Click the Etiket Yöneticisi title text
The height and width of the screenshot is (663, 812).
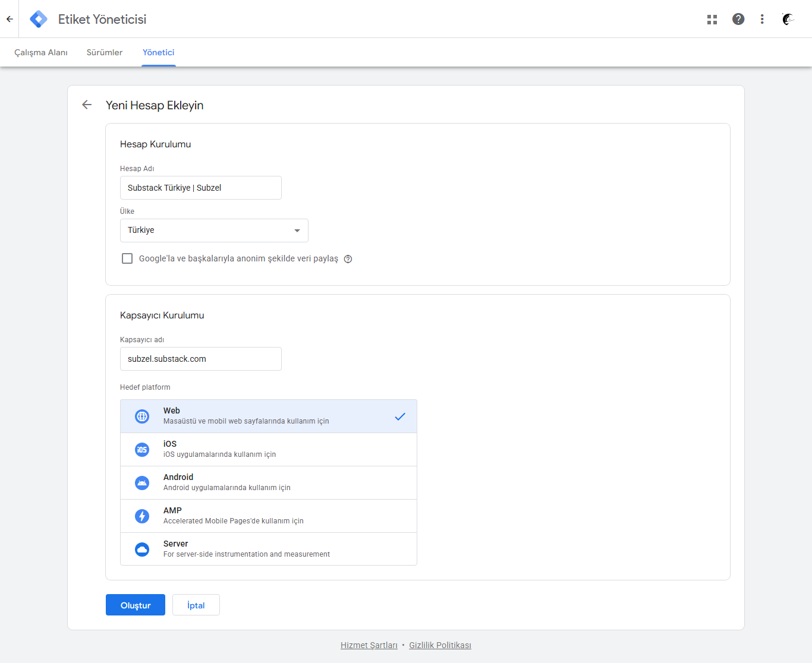click(102, 19)
